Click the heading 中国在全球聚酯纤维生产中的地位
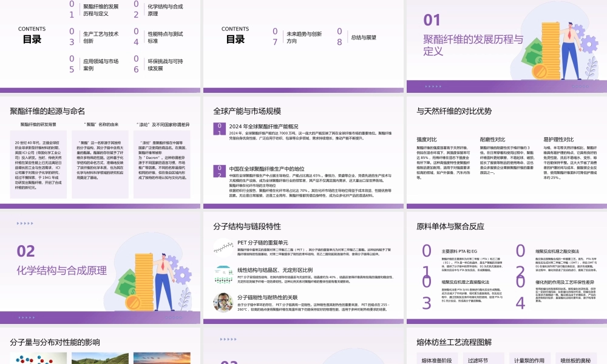 tap(266, 169)
